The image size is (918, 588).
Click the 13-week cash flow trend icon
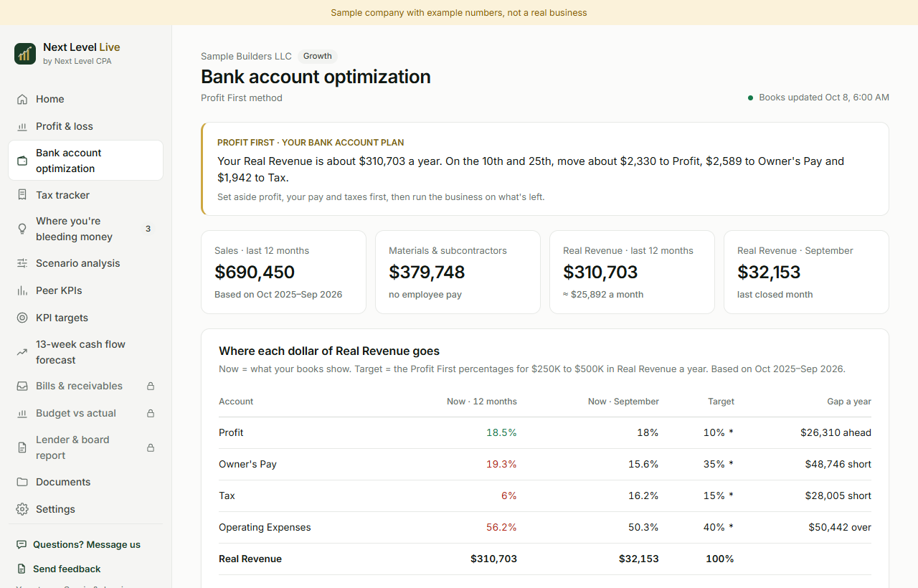click(22, 352)
